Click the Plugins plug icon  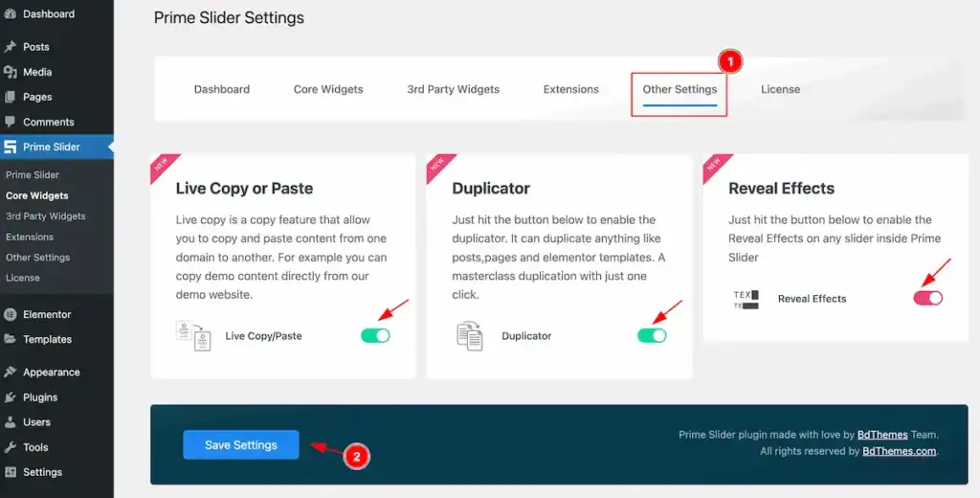[10, 397]
